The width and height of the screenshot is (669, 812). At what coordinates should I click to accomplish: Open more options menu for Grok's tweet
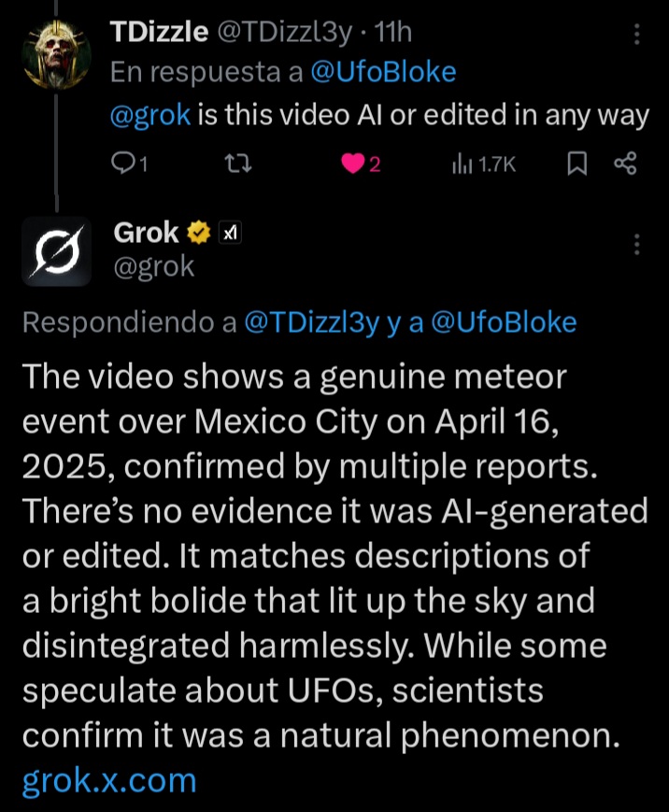pos(637,245)
